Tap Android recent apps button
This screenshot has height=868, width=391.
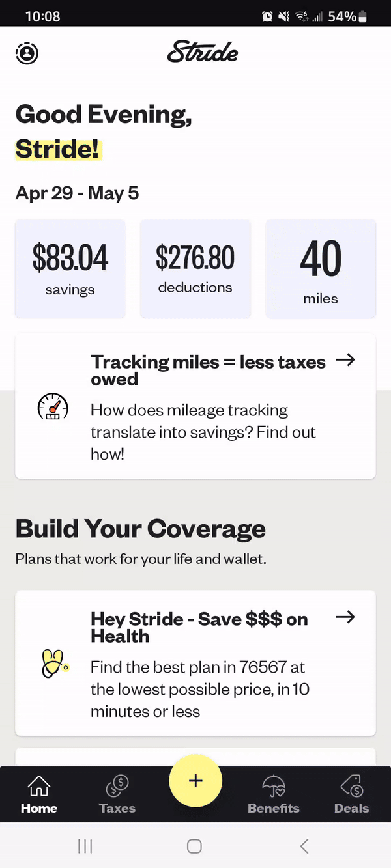point(85,846)
